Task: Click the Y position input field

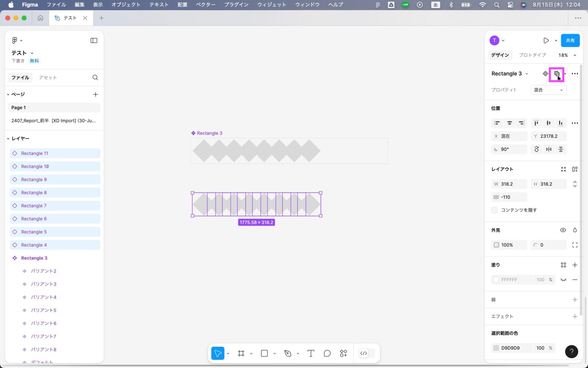Action: pos(550,136)
